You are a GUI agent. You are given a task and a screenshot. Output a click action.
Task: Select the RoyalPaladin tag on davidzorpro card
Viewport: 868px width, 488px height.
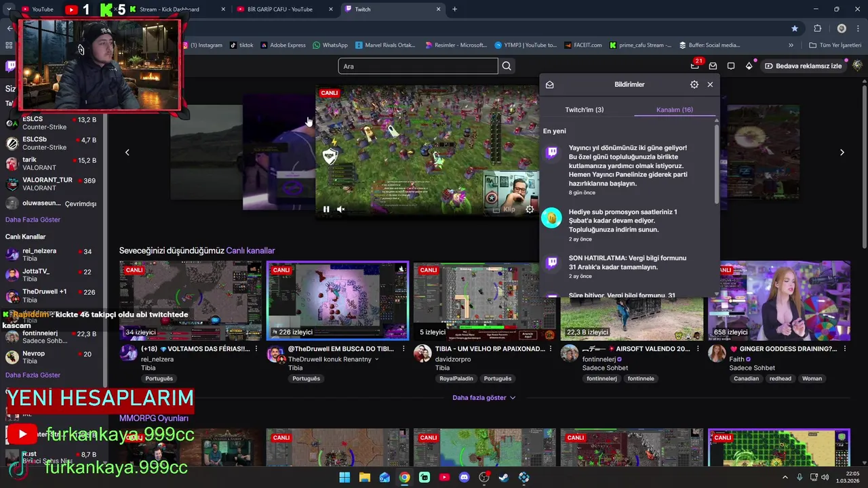(457, 379)
